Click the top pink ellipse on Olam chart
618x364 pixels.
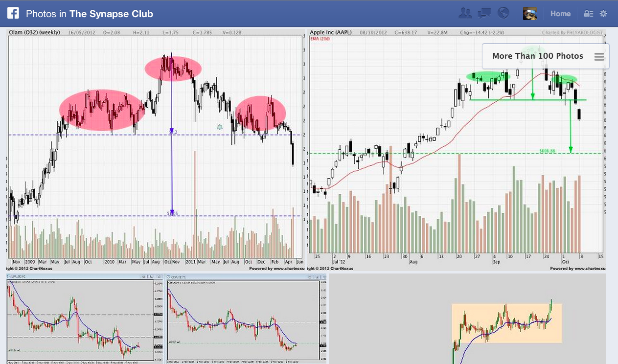point(173,68)
